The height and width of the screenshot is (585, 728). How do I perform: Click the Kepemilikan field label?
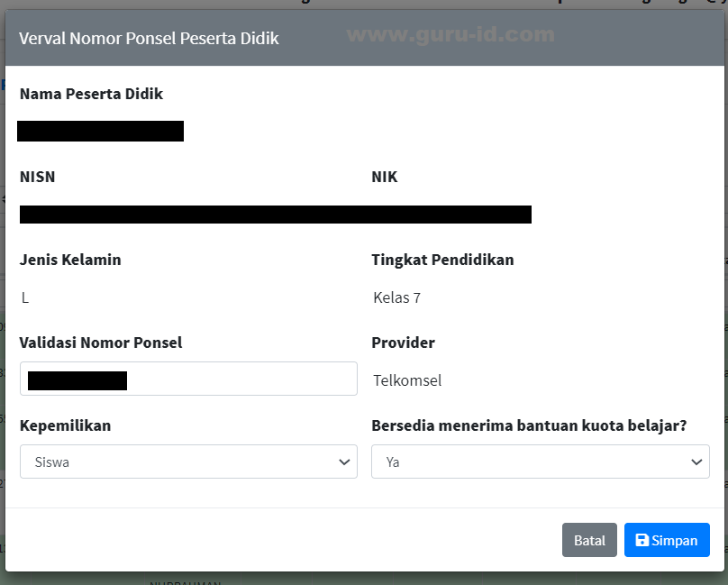click(65, 425)
